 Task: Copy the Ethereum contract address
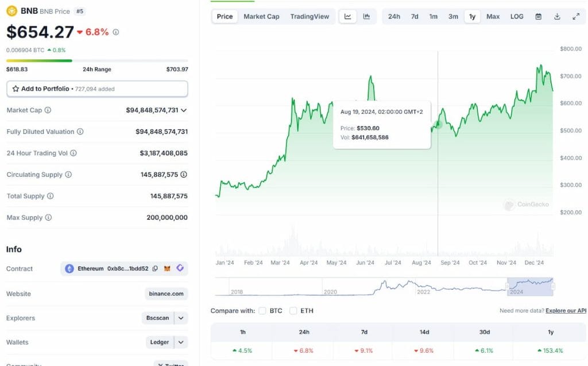click(155, 268)
